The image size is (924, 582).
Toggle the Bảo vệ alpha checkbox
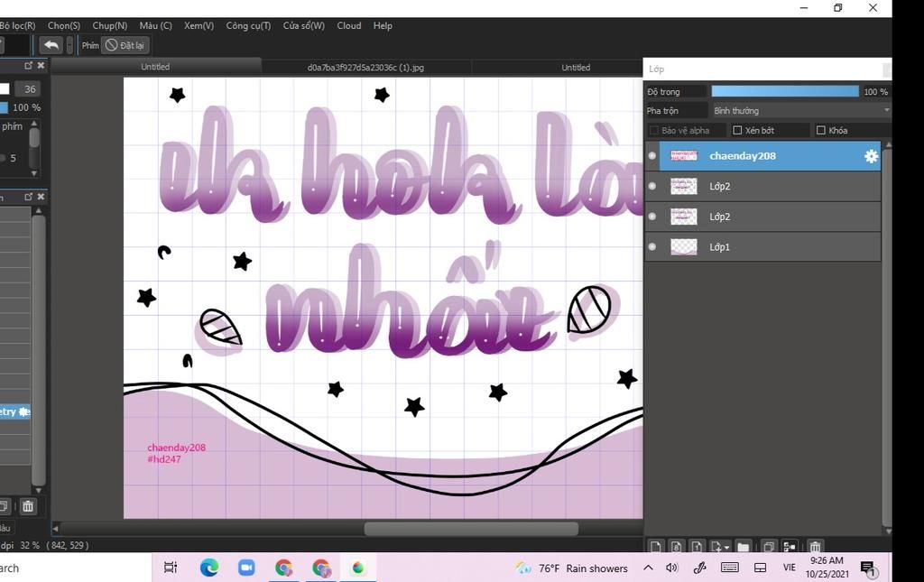653,130
